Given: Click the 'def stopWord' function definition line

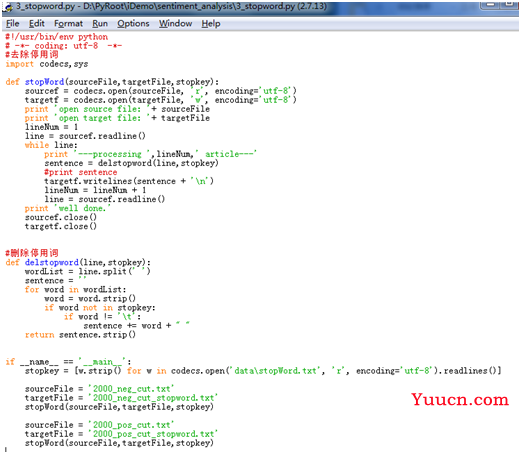Looking at the screenshot, I should pyautogui.click(x=112, y=82).
